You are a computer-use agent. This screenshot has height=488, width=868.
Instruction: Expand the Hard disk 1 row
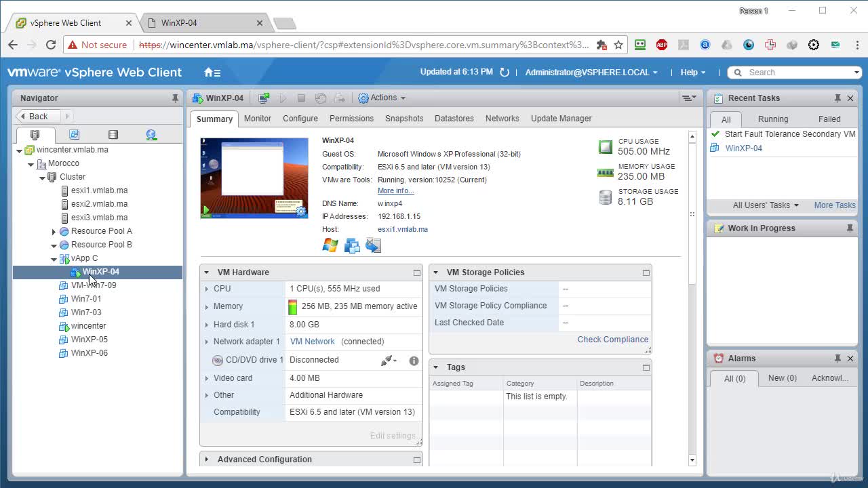click(x=207, y=325)
